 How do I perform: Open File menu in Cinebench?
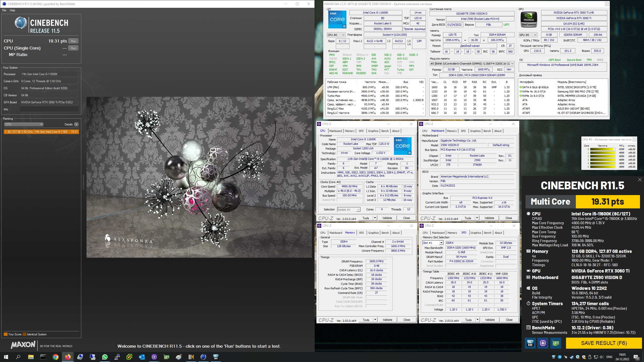4,10
